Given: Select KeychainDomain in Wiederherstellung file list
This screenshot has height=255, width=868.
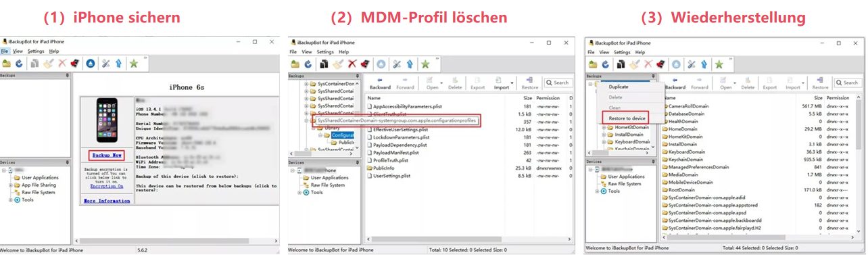Looking at the screenshot, I should [x=685, y=159].
